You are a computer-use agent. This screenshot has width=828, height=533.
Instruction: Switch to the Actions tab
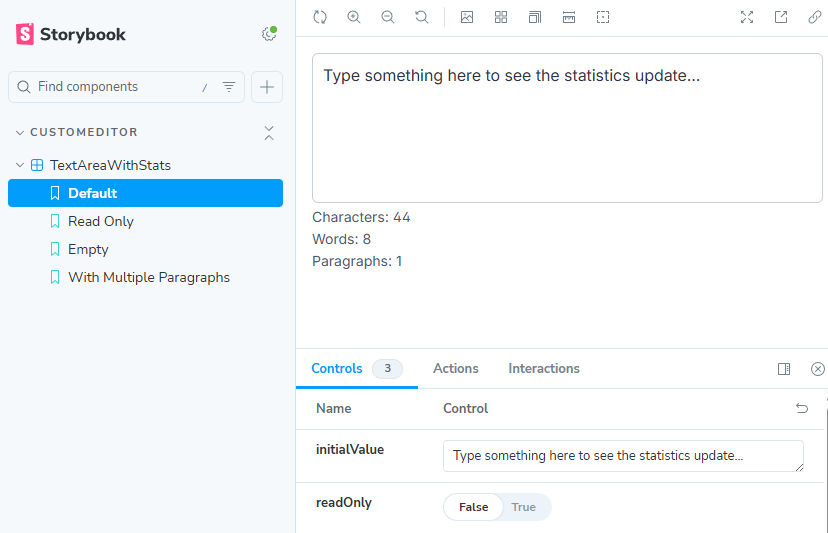(455, 368)
